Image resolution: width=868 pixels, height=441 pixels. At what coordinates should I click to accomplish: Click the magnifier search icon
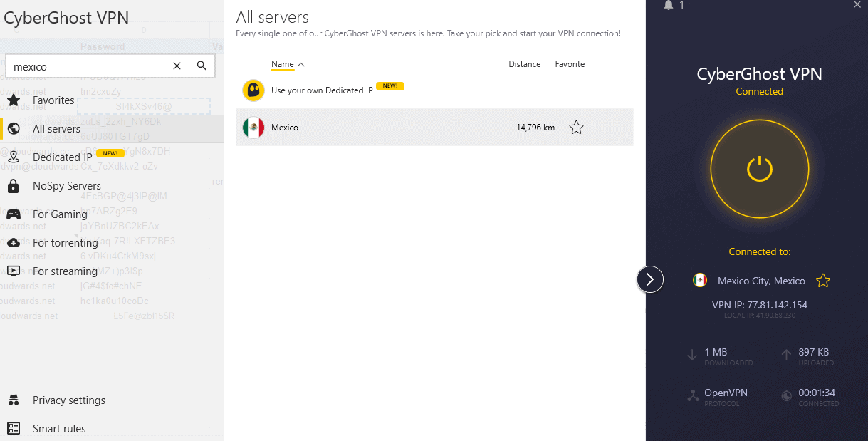(x=202, y=66)
